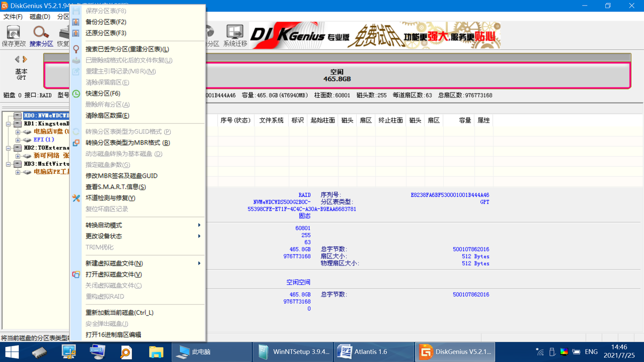Image resolution: width=644 pixels, height=362 pixels.
Task: Select Bad Track Detection and Repair
Action: coord(137,198)
